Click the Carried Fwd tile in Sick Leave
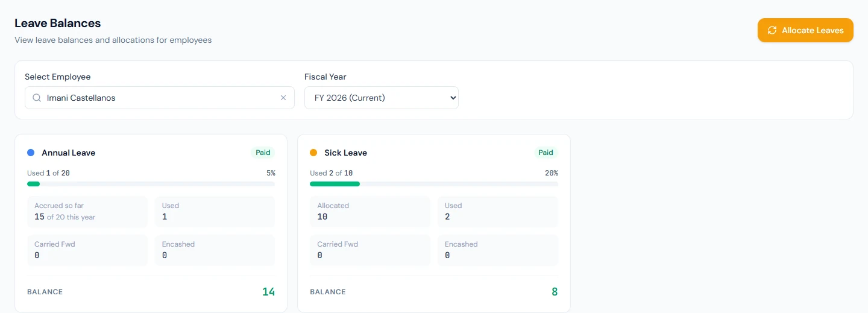The height and width of the screenshot is (313, 868). [370, 250]
